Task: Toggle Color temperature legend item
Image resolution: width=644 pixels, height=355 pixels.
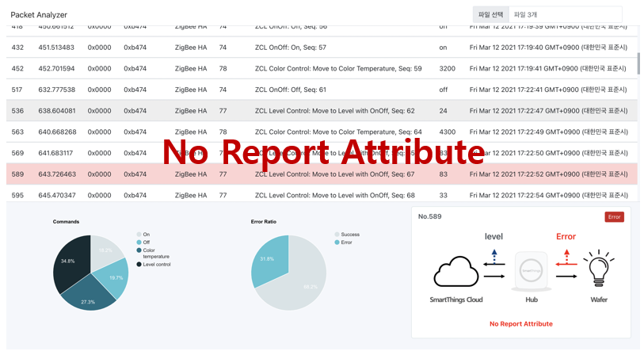Action: click(x=153, y=253)
